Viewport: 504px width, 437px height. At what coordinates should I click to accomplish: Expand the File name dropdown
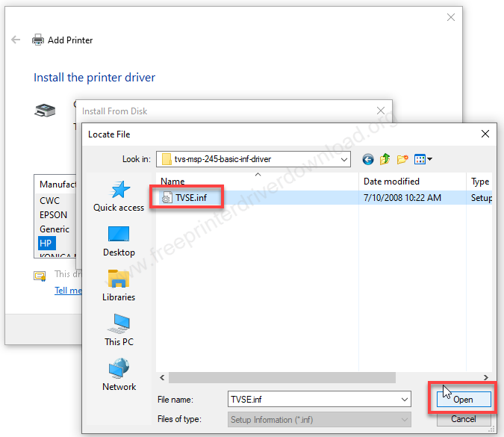point(404,400)
